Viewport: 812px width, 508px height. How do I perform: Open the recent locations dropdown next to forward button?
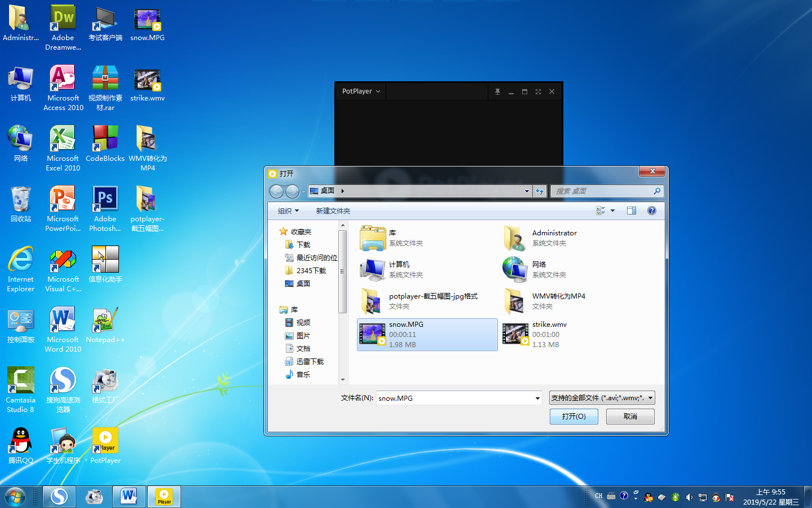click(x=303, y=191)
